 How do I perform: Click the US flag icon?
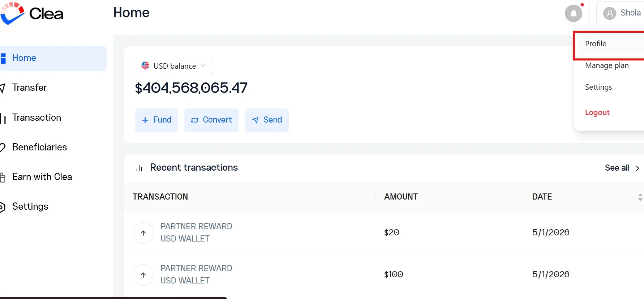145,66
